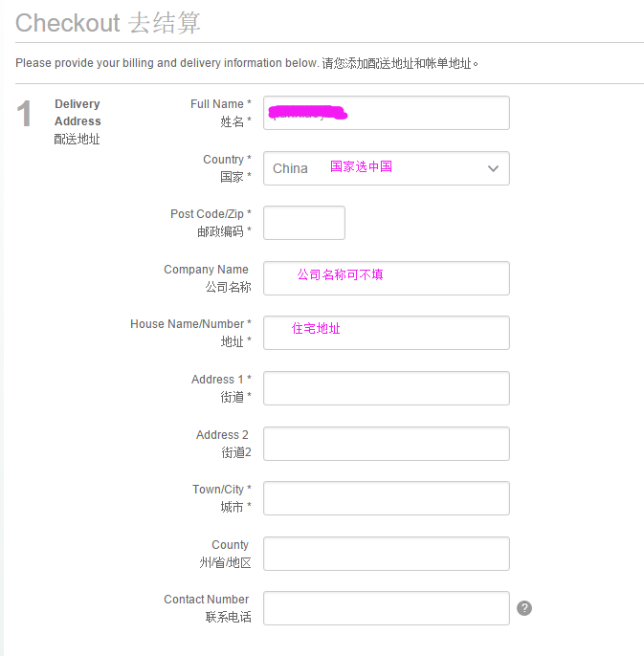This screenshot has width=644, height=656.
Task: Click the Delivery Address section heading
Action: (78, 113)
